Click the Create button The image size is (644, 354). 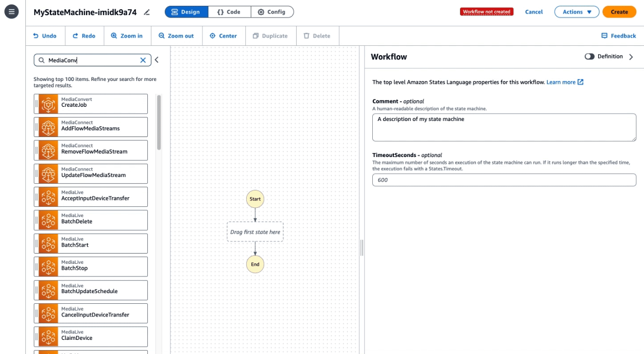pyautogui.click(x=619, y=12)
